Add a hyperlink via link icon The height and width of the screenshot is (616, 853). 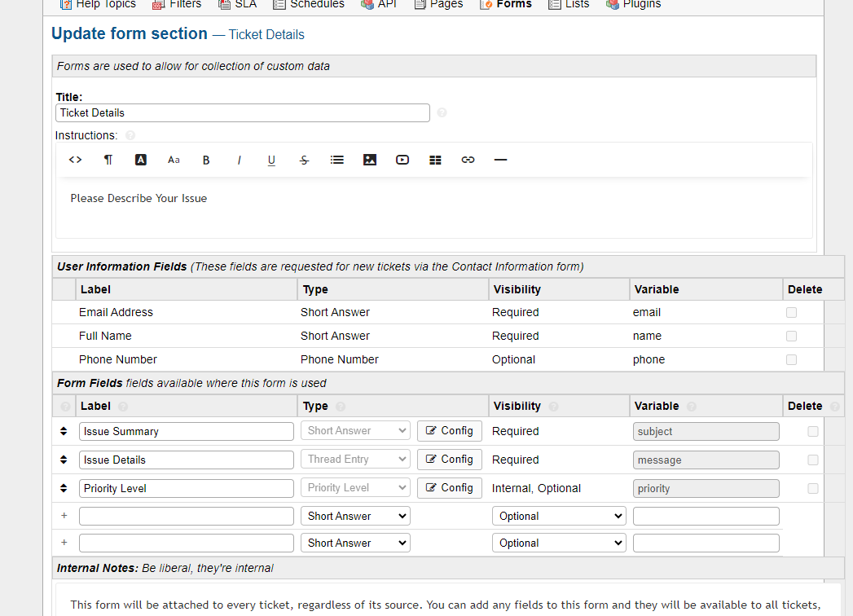[468, 160]
